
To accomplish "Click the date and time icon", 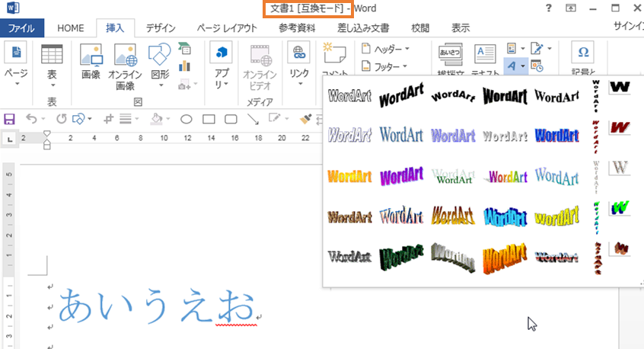I will click(x=537, y=66).
